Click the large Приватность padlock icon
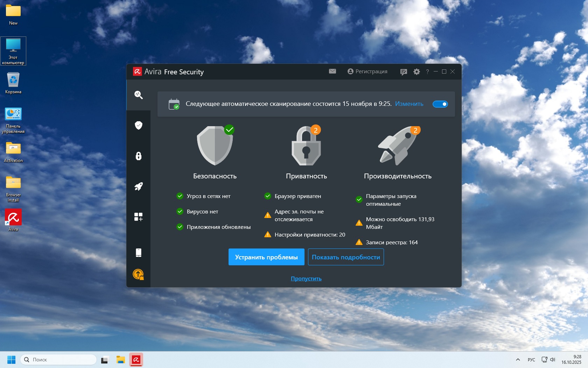The image size is (588, 368). [306, 145]
